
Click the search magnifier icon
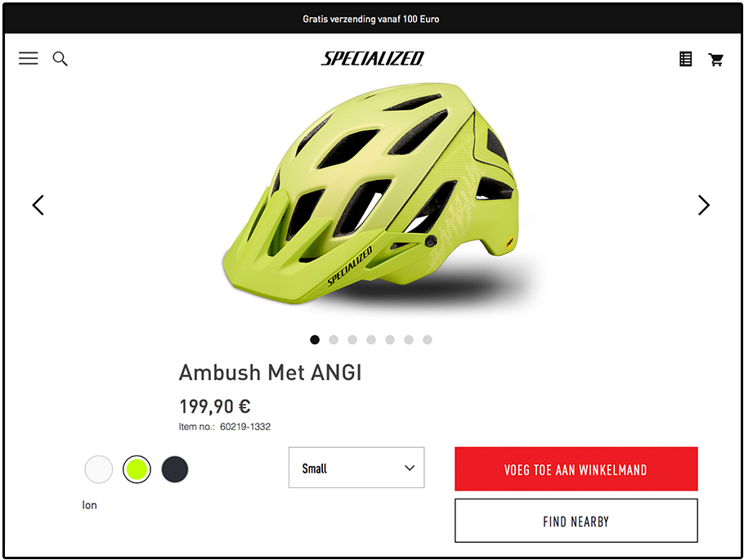(x=60, y=58)
